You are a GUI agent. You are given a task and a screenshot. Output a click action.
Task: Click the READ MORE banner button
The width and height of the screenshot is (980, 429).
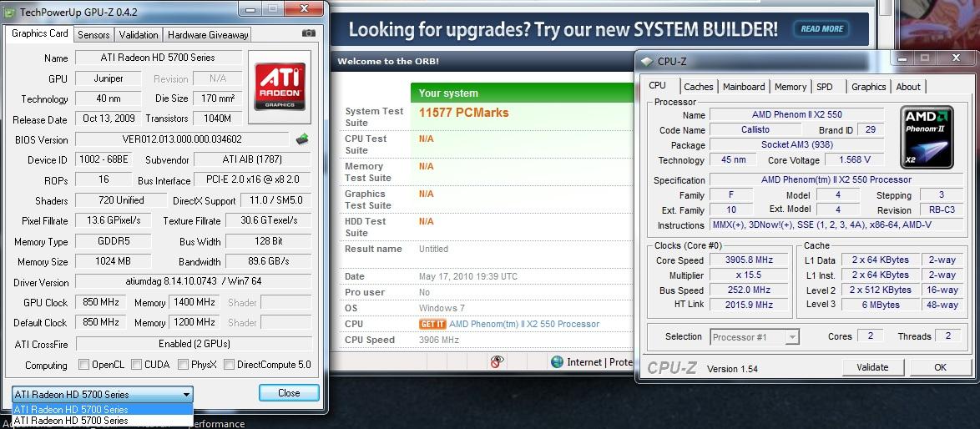coord(822,28)
